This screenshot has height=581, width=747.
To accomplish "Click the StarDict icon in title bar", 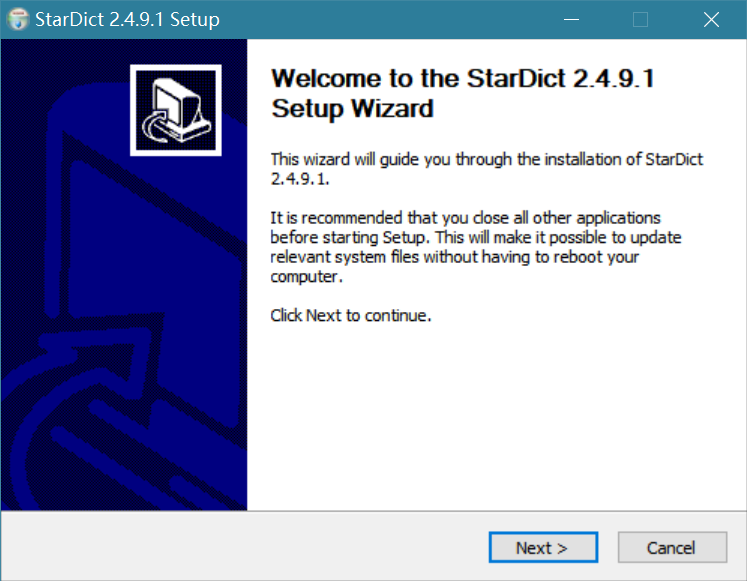I will (x=18, y=19).
